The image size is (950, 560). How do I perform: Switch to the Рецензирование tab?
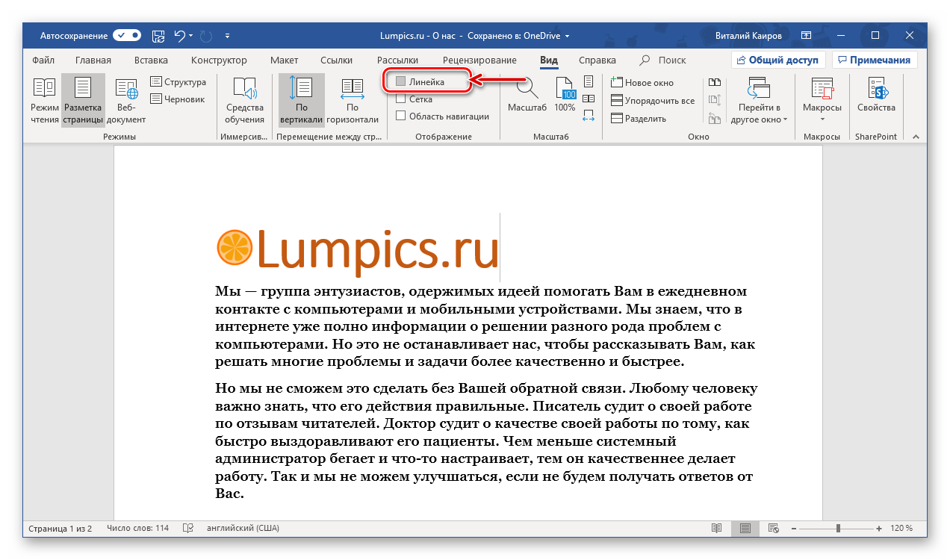[479, 60]
